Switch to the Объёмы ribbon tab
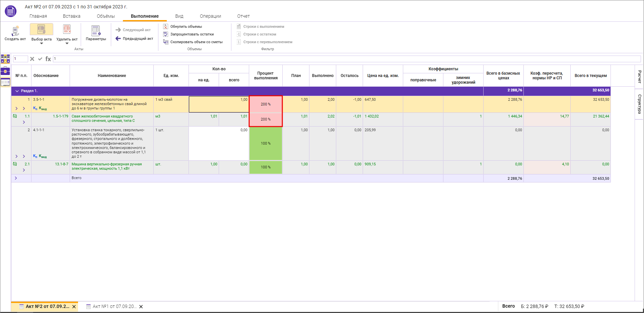The width and height of the screenshot is (644, 313). [x=105, y=16]
